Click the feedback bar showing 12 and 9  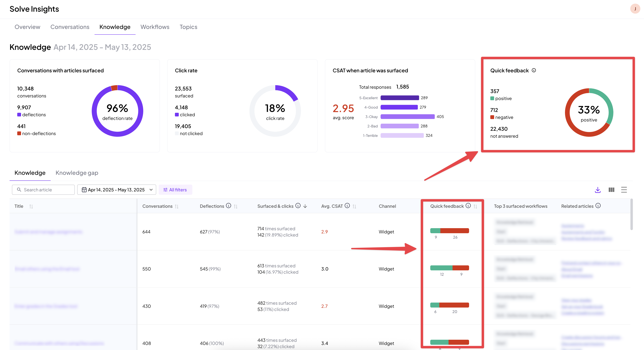tap(450, 268)
